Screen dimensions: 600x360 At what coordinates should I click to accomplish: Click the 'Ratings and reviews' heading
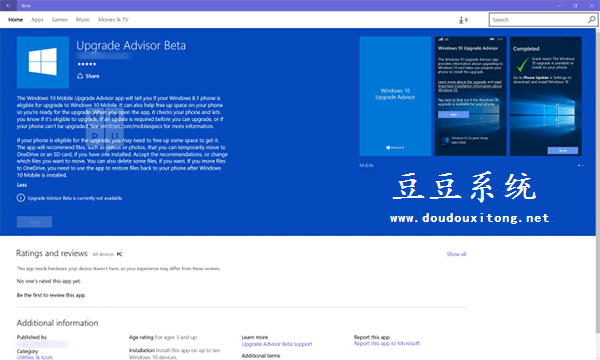click(x=52, y=253)
